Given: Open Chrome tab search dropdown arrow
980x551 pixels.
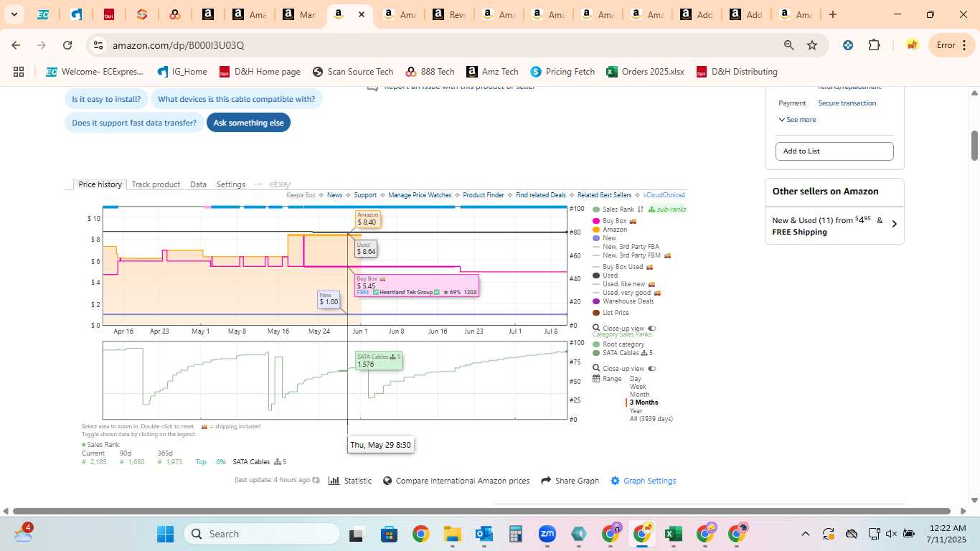Looking at the screenshot, I should click(x=14, y=14).
